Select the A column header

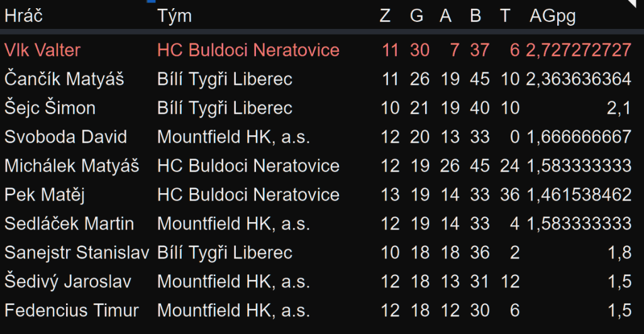coord(445,16)
